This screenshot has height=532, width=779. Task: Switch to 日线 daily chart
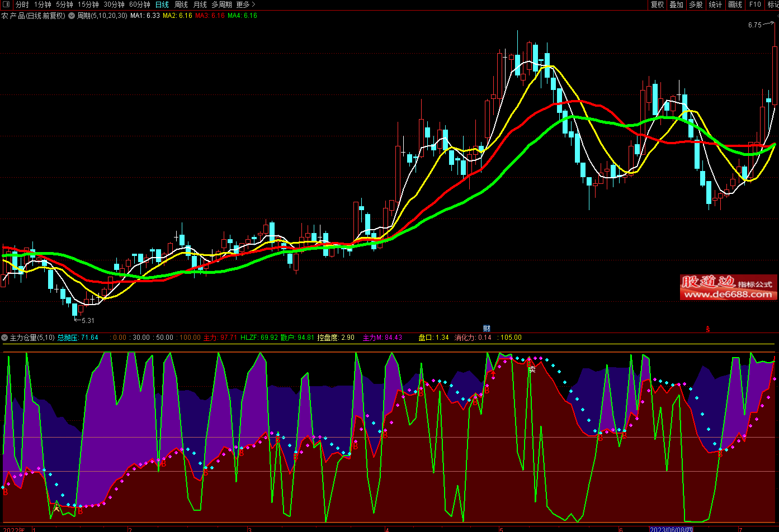pos(162,4)
